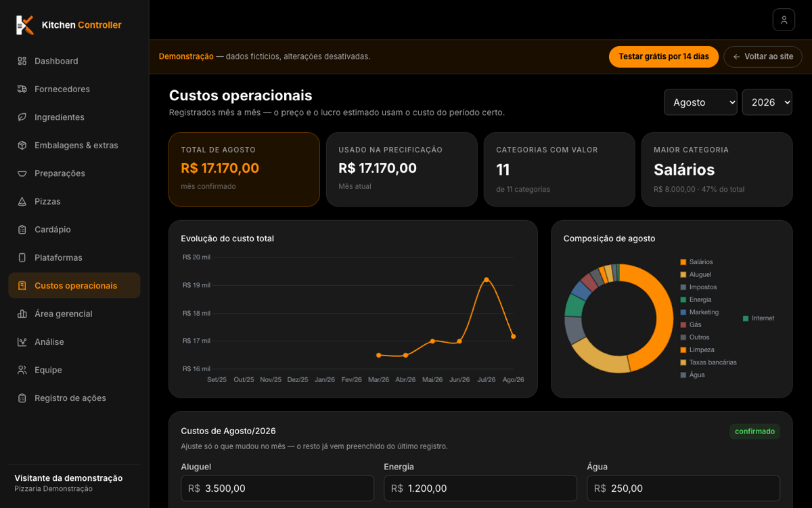Toggle the Outros legend entry
This screenshot has width=812, height=508.
click(695, 337)
